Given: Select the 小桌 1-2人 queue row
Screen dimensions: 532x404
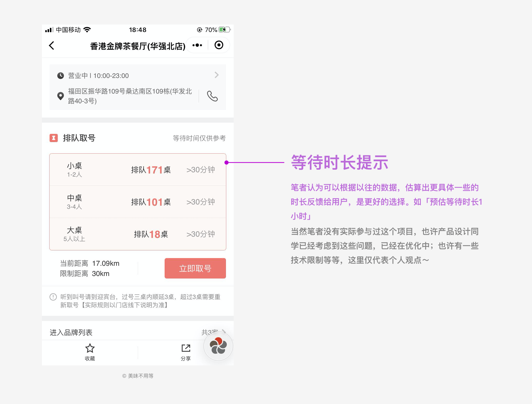Looking at the screenshot, I should (x=138, y=170).
